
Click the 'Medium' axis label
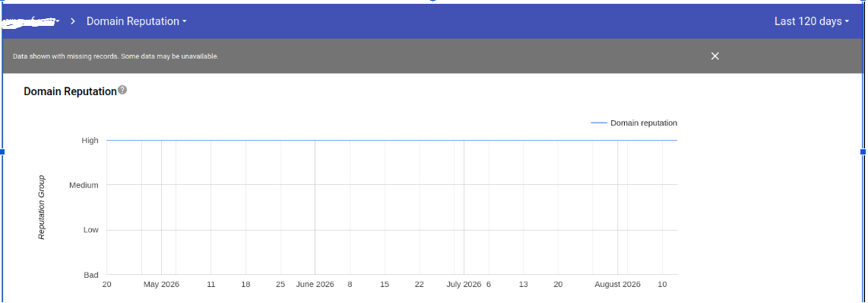(x=84, y=185)
